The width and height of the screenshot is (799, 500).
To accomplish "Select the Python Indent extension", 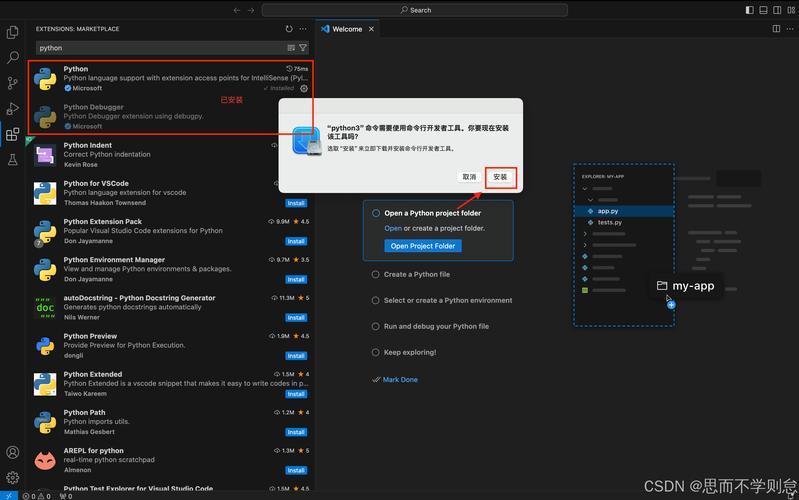I will click(171, 155).
